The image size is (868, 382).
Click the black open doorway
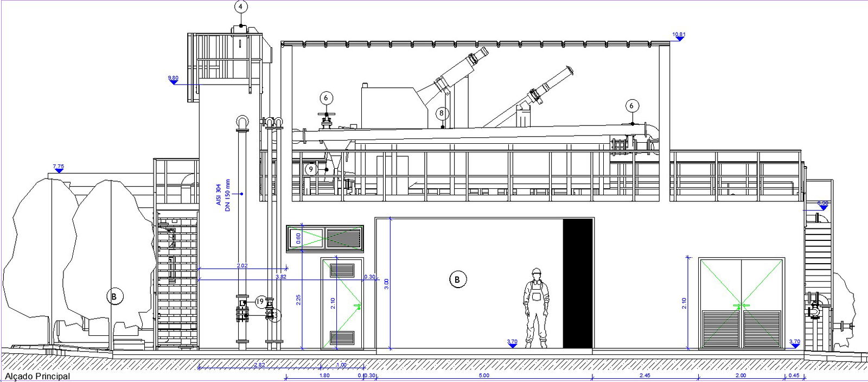click(x=578, y=283)
